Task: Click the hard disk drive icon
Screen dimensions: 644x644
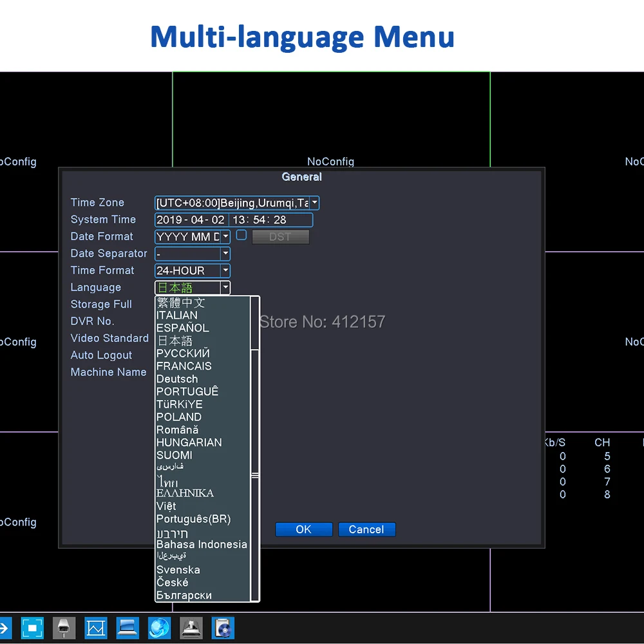Action: 191,627
